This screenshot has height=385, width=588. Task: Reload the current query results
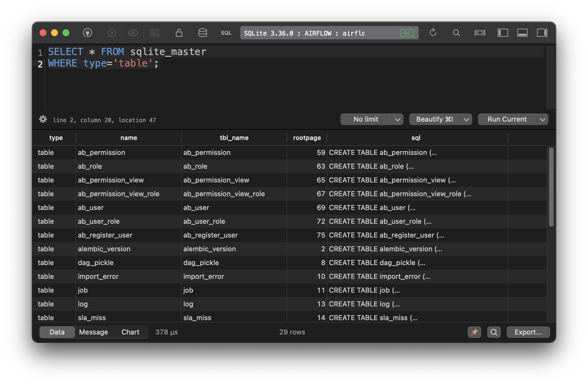[x=433, y=33]
